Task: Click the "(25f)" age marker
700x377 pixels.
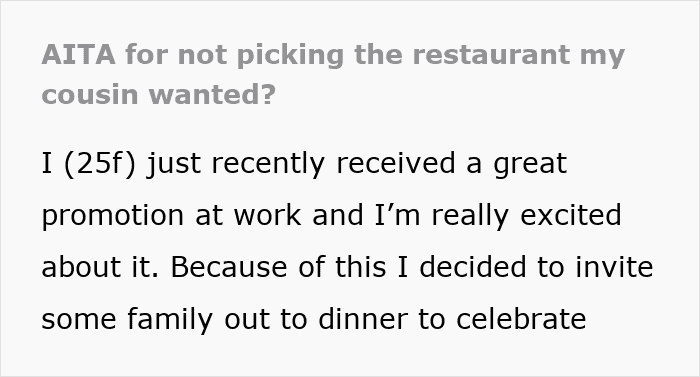Action: click(100, 163)
